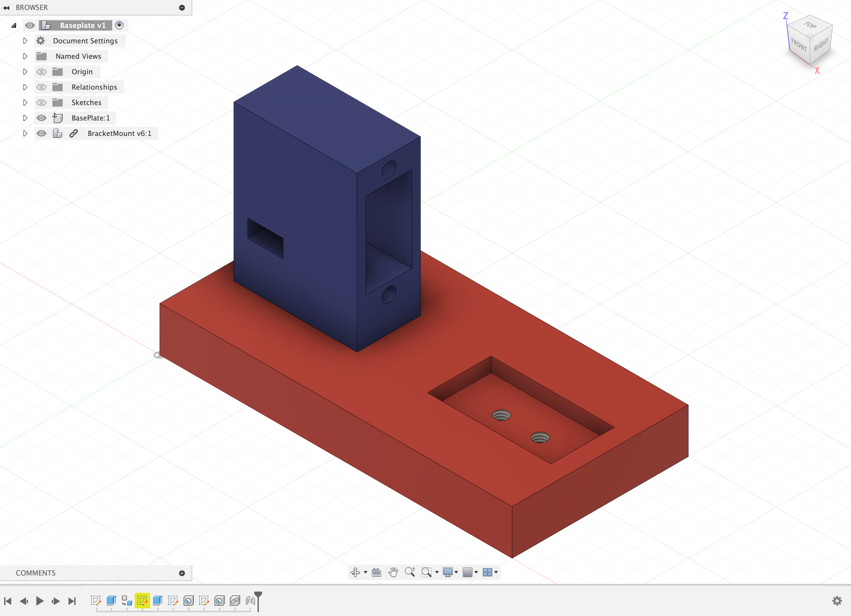
Task: Play the design timeline
Action: (40, 601)
